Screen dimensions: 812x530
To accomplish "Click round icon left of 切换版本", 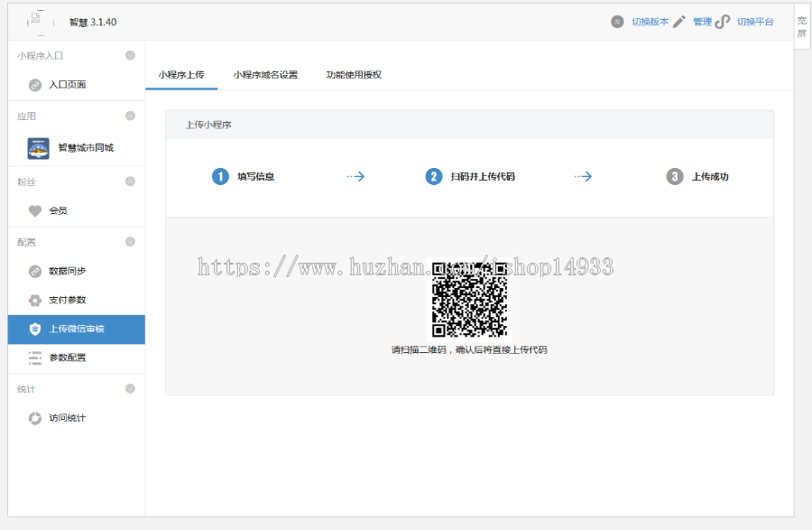I will [617, 22].
